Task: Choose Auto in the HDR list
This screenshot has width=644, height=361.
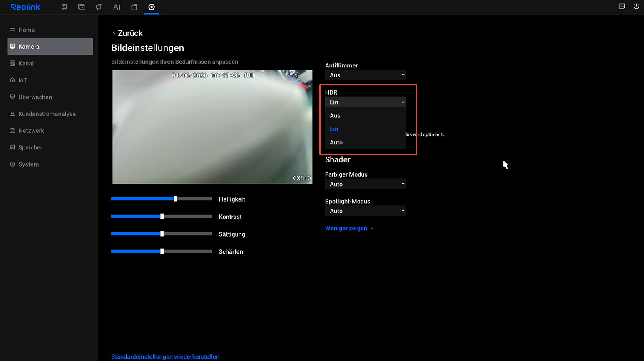Action: tap(365, 142)
